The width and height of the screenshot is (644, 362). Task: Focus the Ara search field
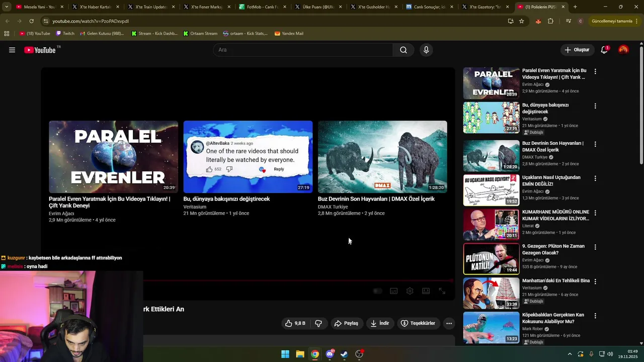303,50
